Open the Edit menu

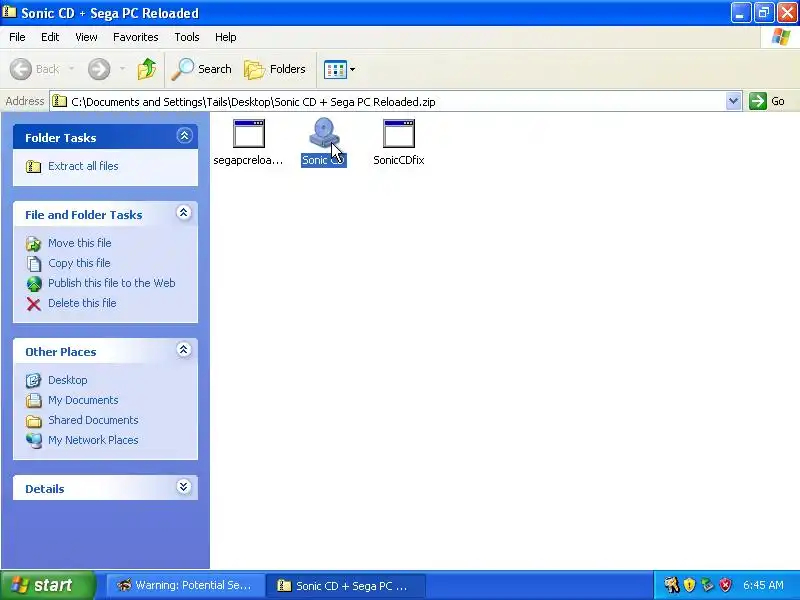(x=50, y=37)
